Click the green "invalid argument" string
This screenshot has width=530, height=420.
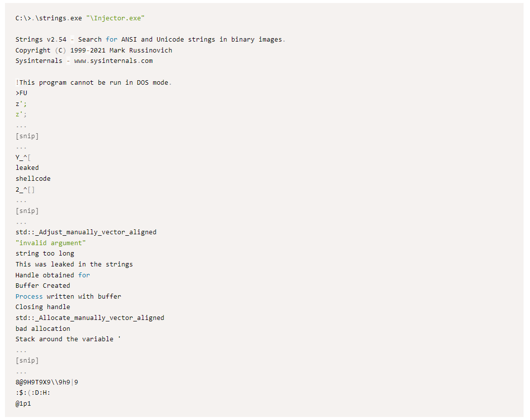pyautogui.click(x=51, y=243)
